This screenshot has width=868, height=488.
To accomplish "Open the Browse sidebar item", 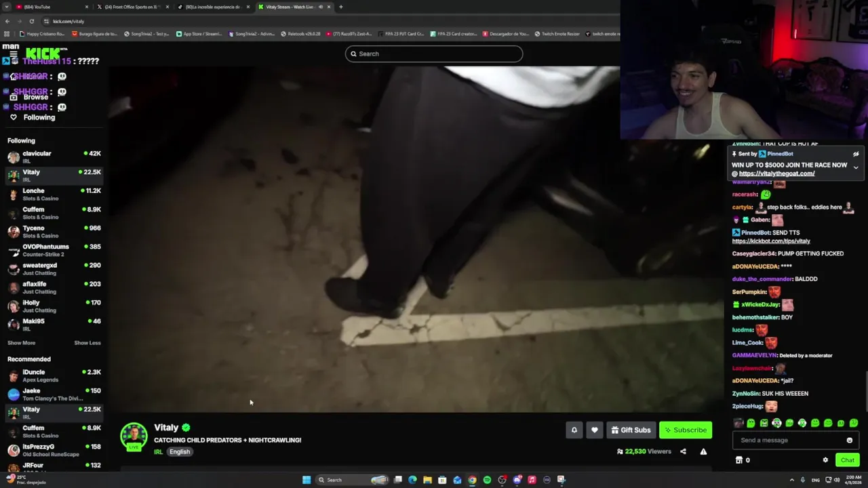I will click(30, 97).
